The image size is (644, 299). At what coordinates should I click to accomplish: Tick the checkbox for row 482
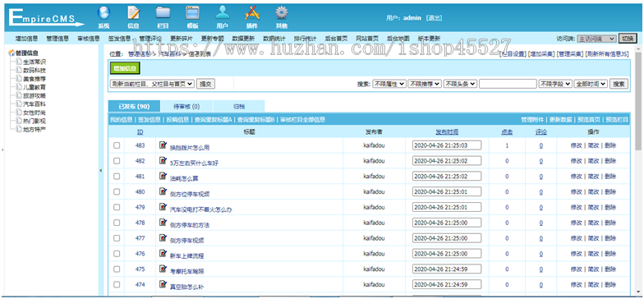tap(117, 161)
